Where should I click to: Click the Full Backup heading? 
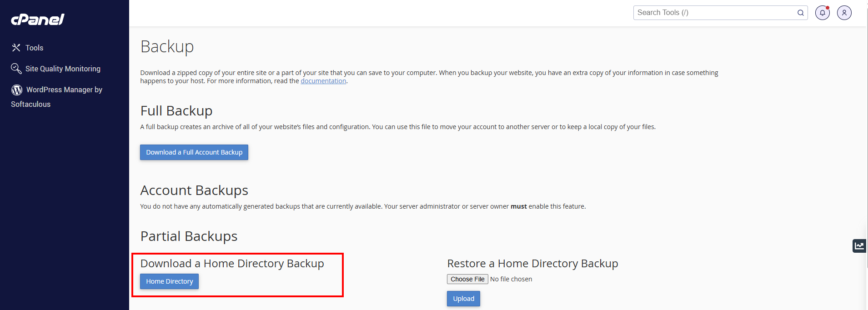tap(176, 110)
